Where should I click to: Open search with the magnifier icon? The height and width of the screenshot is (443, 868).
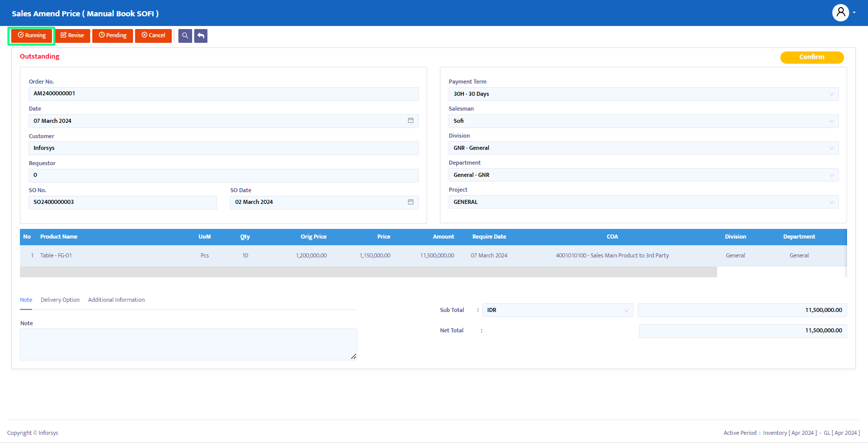[x=185, y=36]
